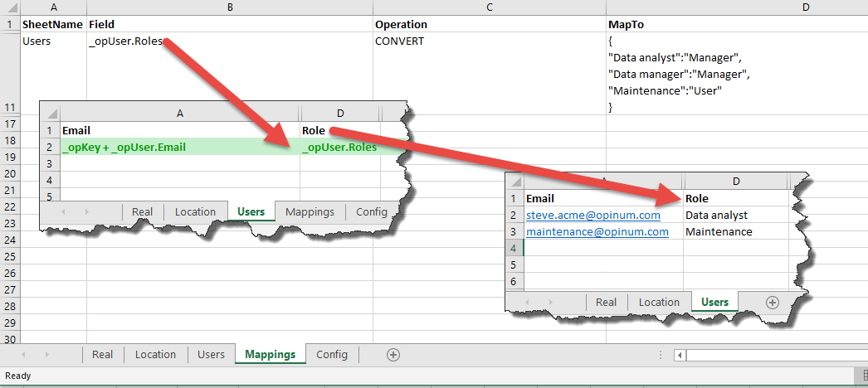The height and width of the screenshot is (388, 868).
Task: Click the plus icon next to the inset Users tab
Action: point(772,303)
